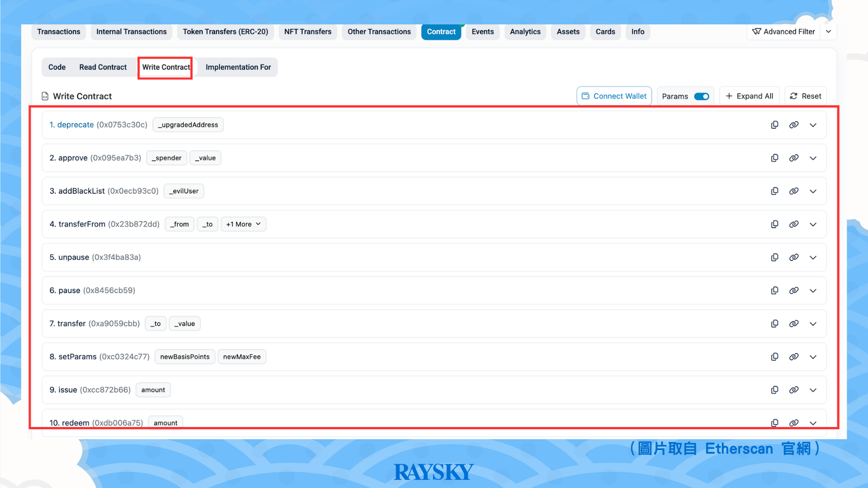This screenshot has height=488, width=868.
Task: Toggle the Params switch
Action: click(701, 96)
